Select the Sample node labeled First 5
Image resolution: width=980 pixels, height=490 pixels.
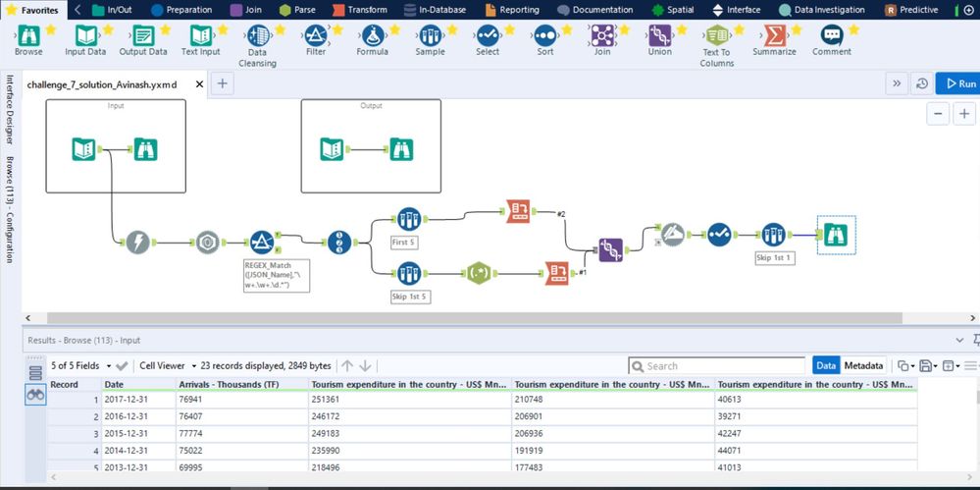(x=409, y=219)
